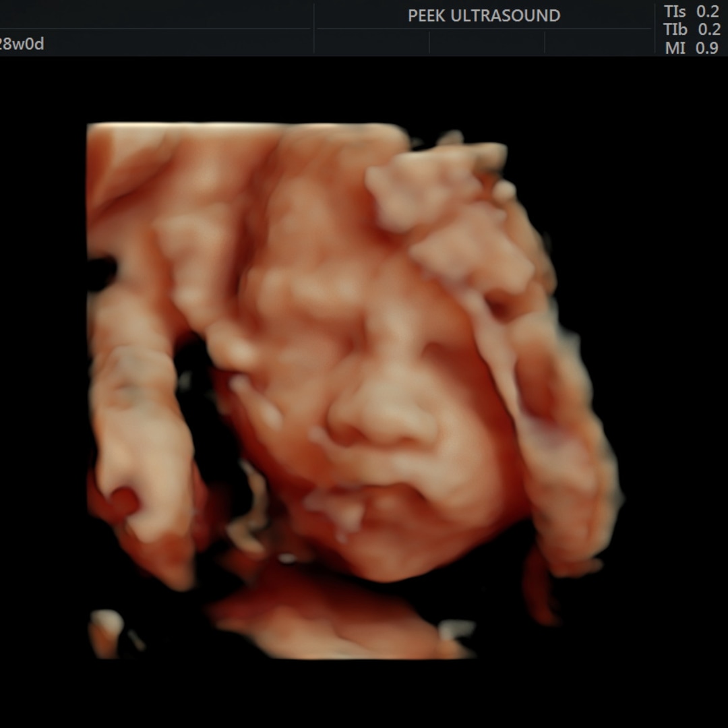728x728 pixels.
Task: Select the TIb 0.2 thermal index readout
Action: point(691,30)
